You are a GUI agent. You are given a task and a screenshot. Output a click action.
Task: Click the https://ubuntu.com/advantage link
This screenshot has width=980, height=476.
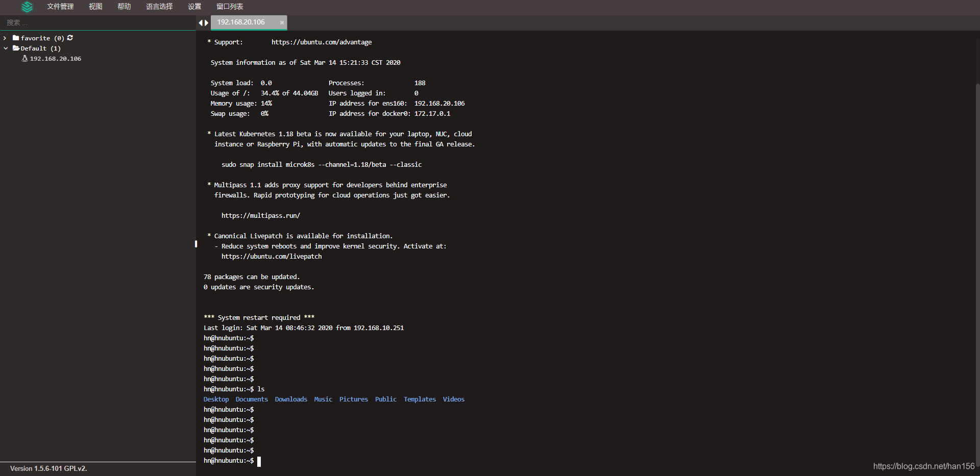click(x=322, y=42)
